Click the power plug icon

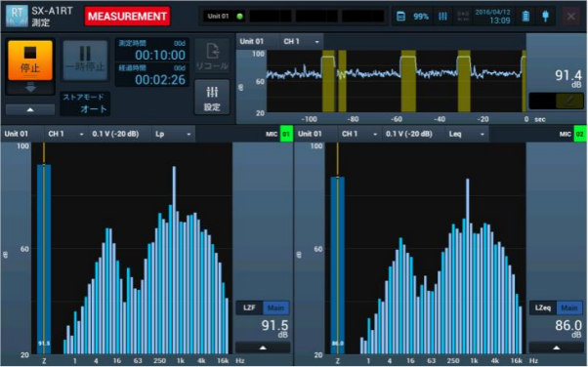click(x=545, y=17)
